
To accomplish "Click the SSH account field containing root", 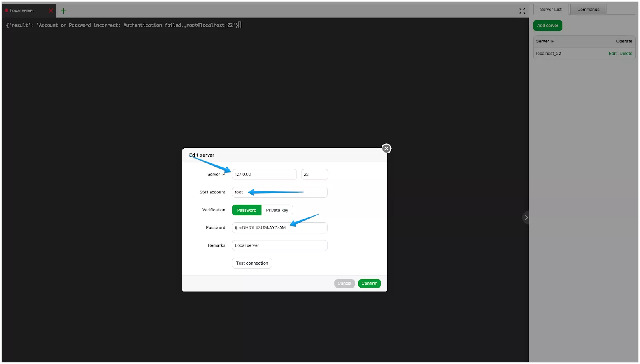I will coord(279,192).
